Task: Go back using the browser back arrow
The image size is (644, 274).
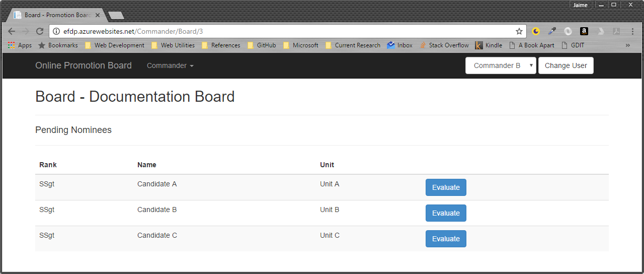Action: click(x=12, y=31)
